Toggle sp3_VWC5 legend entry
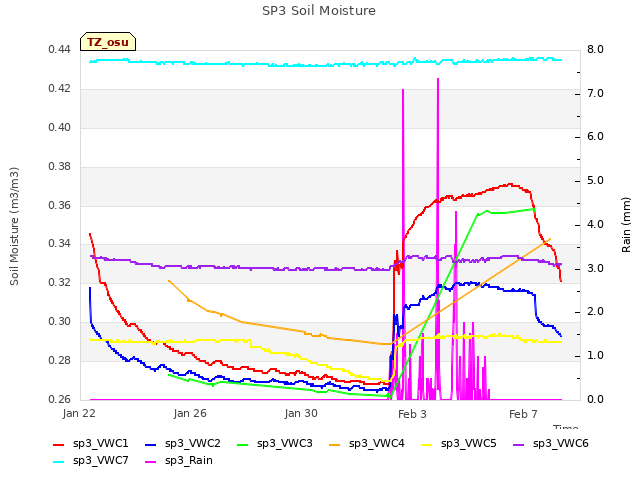The image size is (640, 480). (x=459, y=444)
